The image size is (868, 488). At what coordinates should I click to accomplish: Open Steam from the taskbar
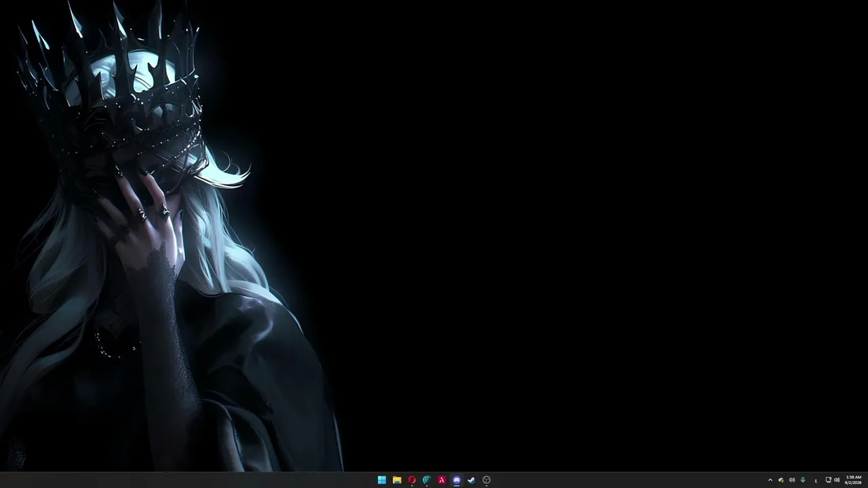tap(471, 480)
